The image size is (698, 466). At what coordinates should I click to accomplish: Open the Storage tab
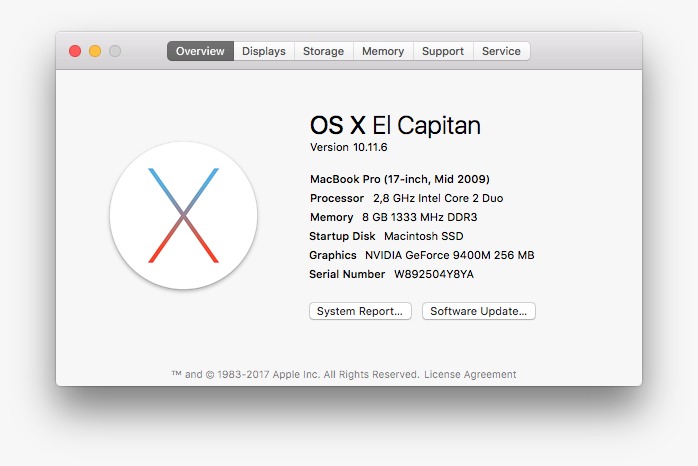coord(324,51)
